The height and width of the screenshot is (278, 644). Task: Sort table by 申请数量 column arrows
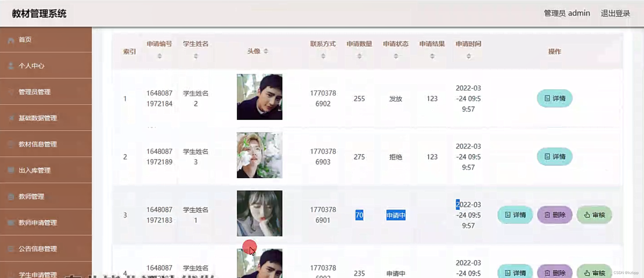(359, 56)
